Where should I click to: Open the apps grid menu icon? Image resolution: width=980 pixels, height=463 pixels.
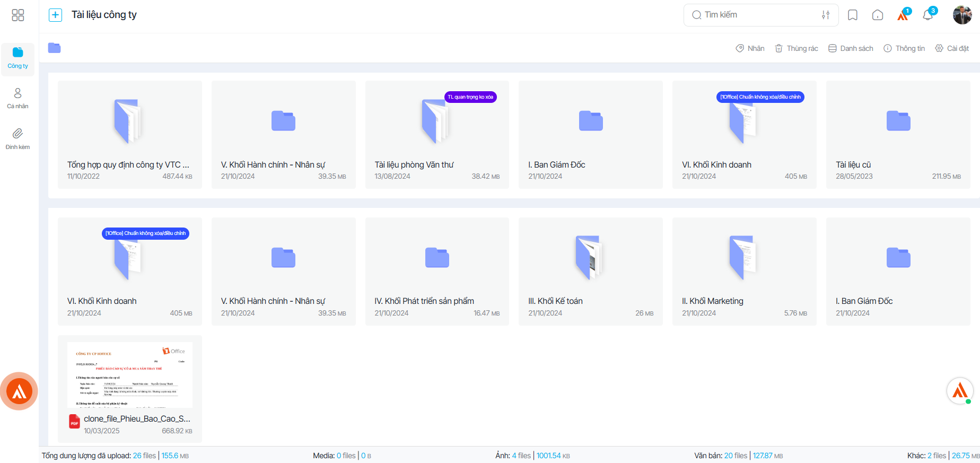[18, 15]
